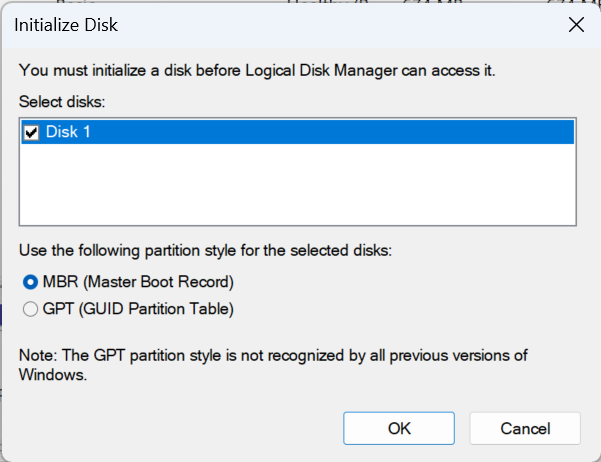The image size is (601, 462).
Task: Uncheck the Disk 1 checkbox
Action: [31, 132]
